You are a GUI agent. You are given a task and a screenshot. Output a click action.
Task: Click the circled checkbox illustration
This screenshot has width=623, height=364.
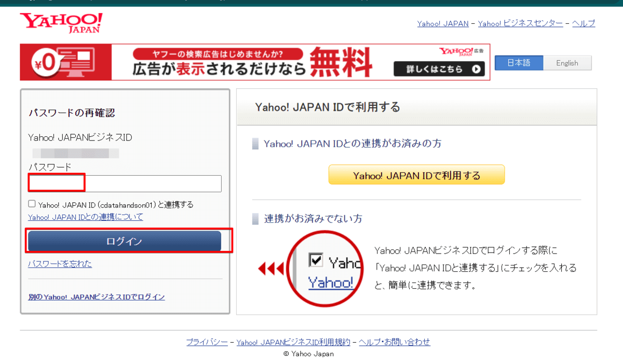click(324, 268)
